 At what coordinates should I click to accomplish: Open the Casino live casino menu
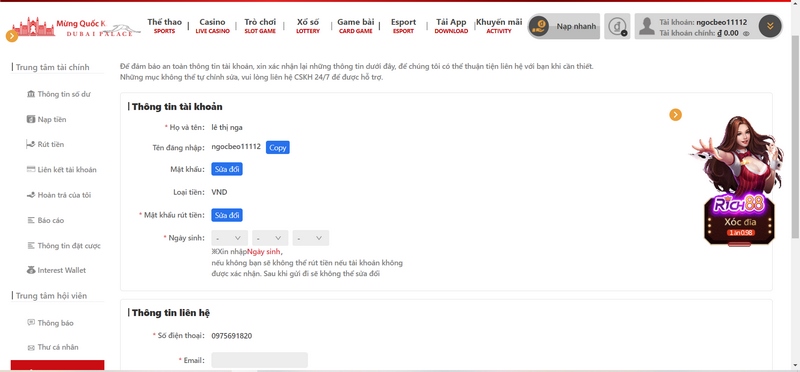[212, 26]
